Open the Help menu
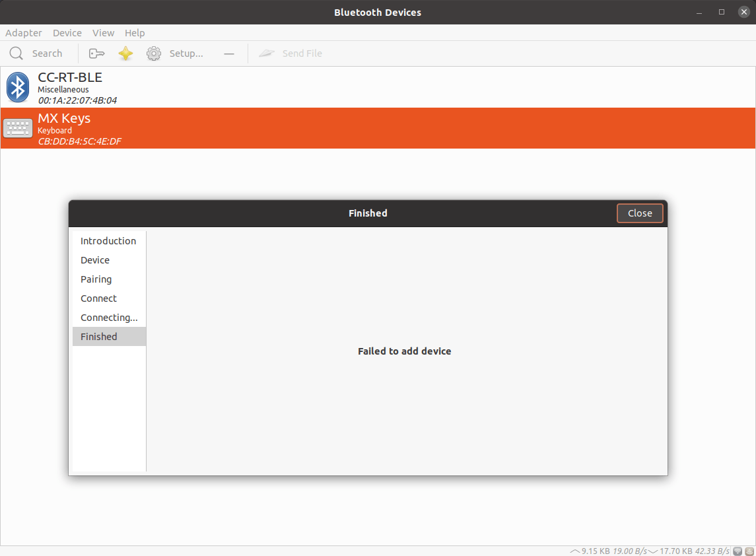The width and height of the screenshot is (756, 556). click(x=135, y=33)
